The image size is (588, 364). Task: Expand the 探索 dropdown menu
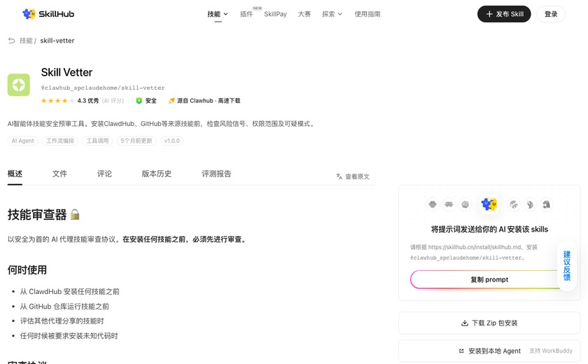tap(332, 14)
